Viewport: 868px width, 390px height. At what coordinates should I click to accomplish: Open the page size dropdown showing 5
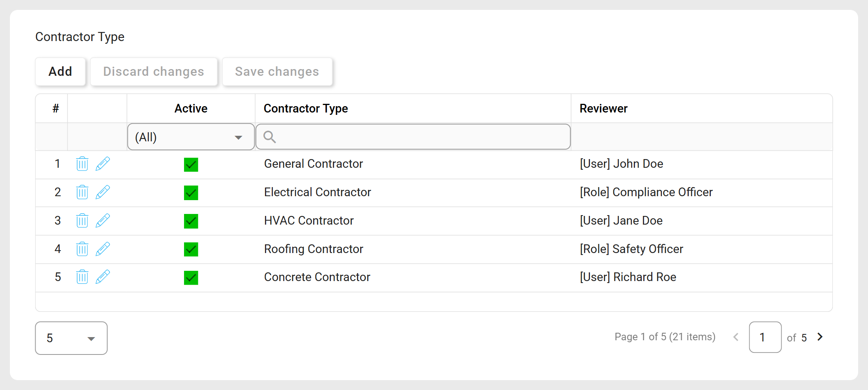[x=71, y=338]
